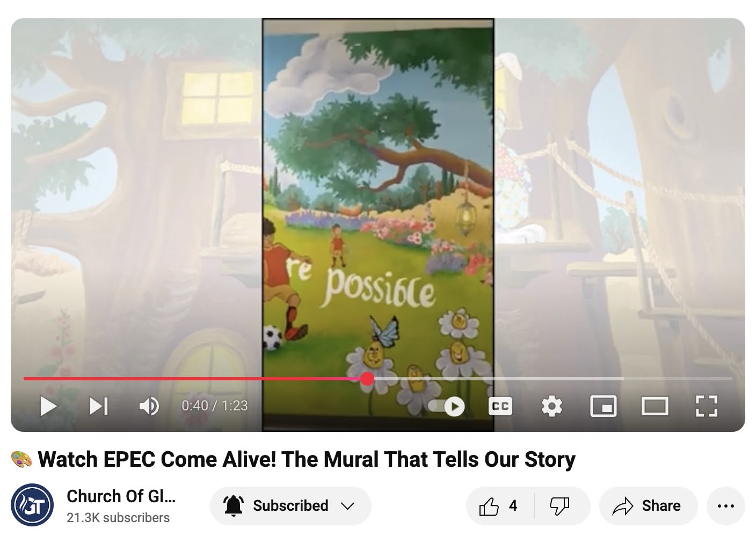Mute the video volume

point(149,406)
